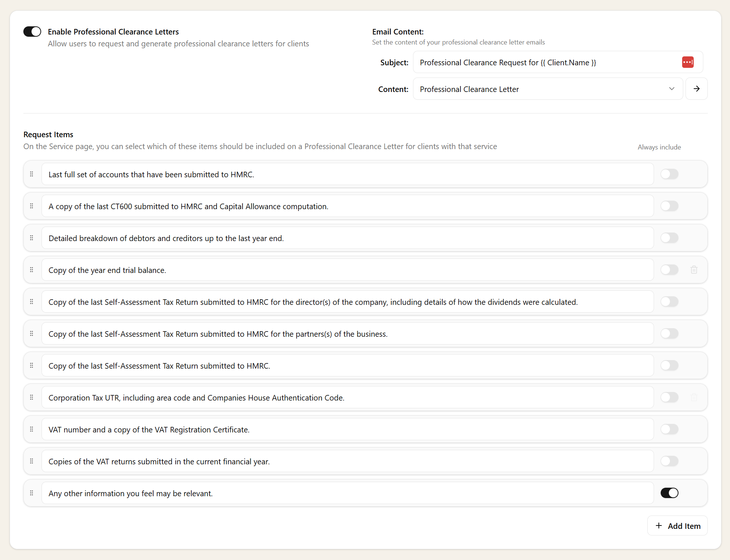Click the plus icon on Add Item
This screenshot has width=730, height=560.
coord(659,526)
